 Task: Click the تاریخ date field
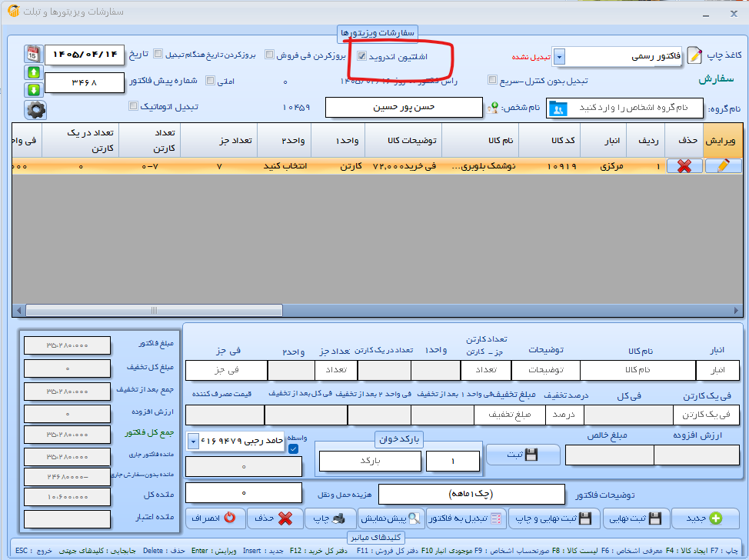85,55
